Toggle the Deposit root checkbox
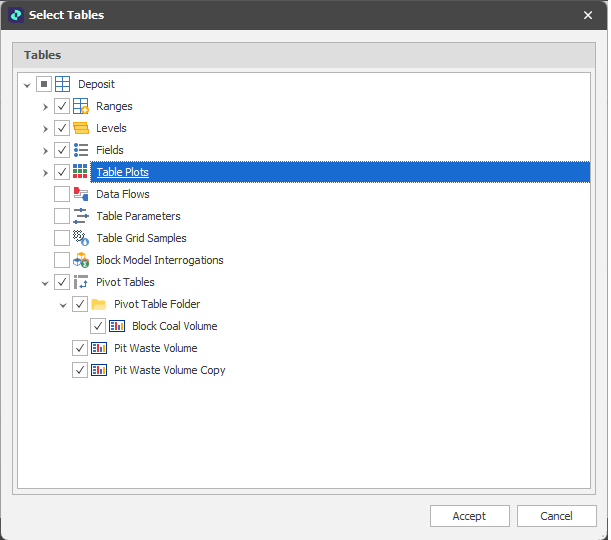Viewport: 611px width, 540px height. pos(44,84)
